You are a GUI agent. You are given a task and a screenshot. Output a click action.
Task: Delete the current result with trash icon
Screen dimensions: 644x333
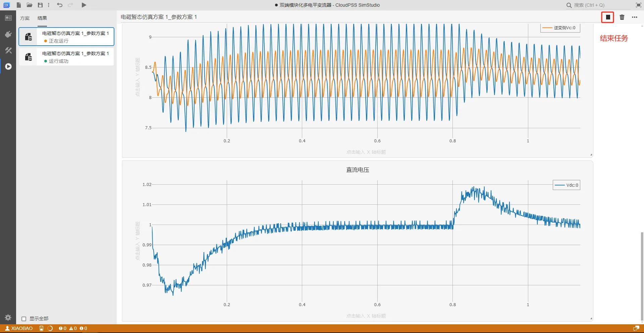[x=622, y=17]
